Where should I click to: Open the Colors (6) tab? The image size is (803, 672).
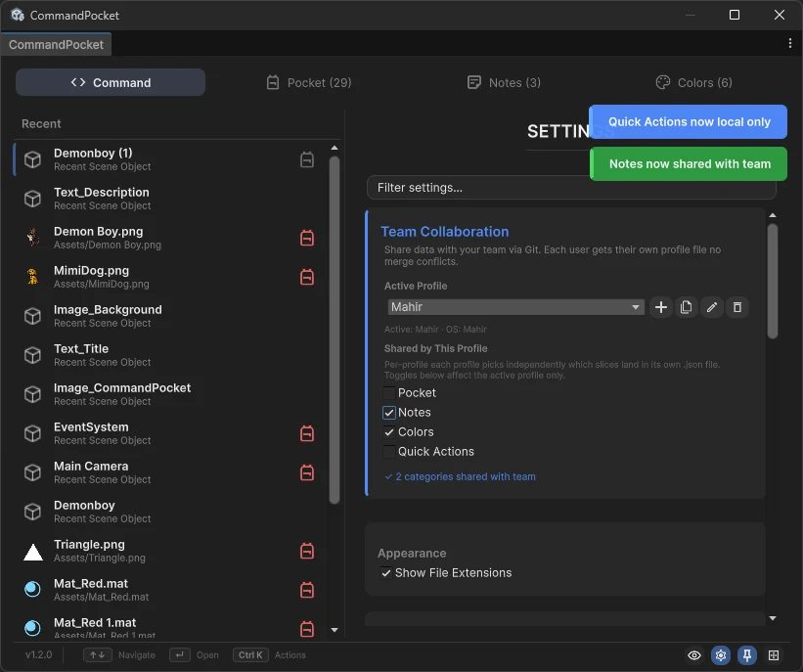click(x=693, y=82)
